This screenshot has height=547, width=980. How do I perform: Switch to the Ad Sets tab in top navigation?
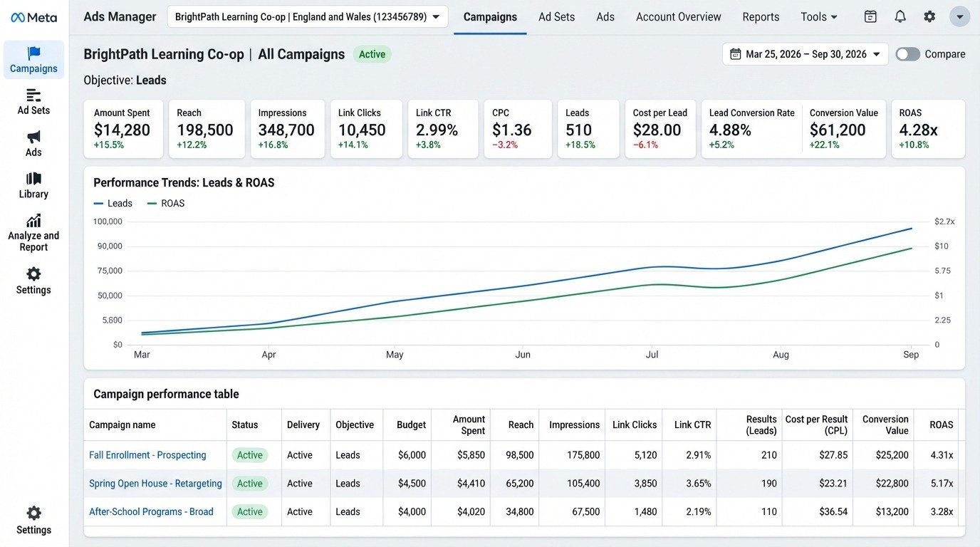[556, 16]
